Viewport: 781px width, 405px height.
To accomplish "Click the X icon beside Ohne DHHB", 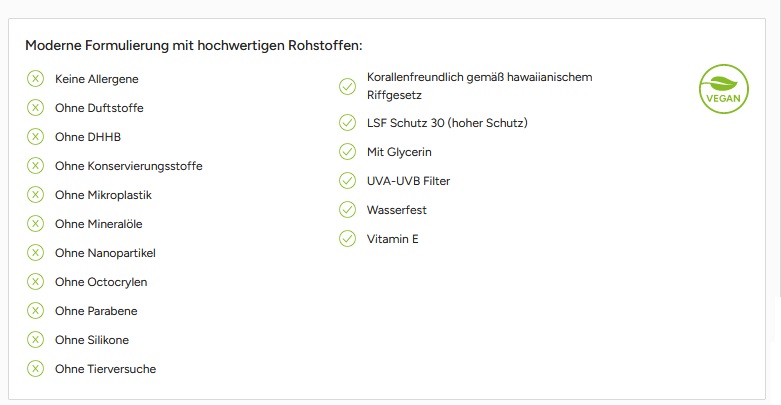I will coord(36,136).
